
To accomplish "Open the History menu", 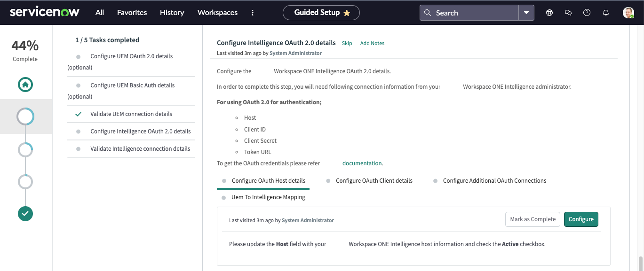I will pos(172,13).
